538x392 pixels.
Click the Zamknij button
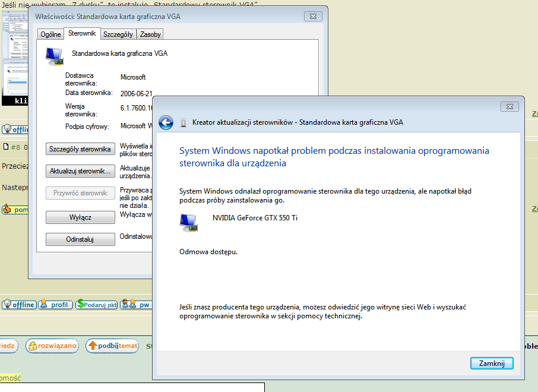click(x=492, y=363)
